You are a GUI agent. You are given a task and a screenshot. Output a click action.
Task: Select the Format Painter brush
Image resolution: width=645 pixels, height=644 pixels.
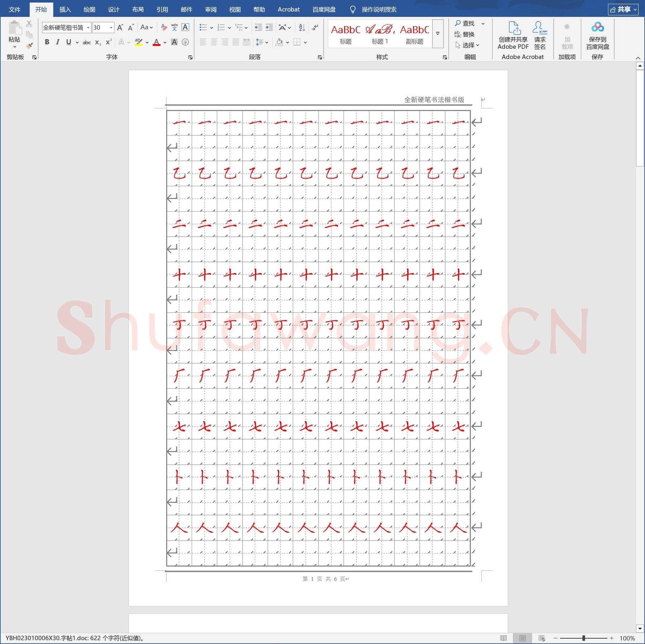(x=29, y=45)
